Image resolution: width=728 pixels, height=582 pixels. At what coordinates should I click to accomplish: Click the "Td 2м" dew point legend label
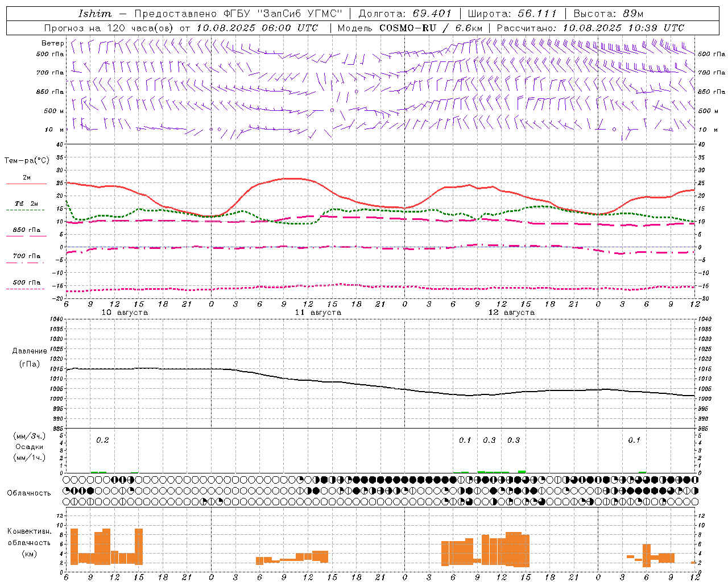coord(27,203)
